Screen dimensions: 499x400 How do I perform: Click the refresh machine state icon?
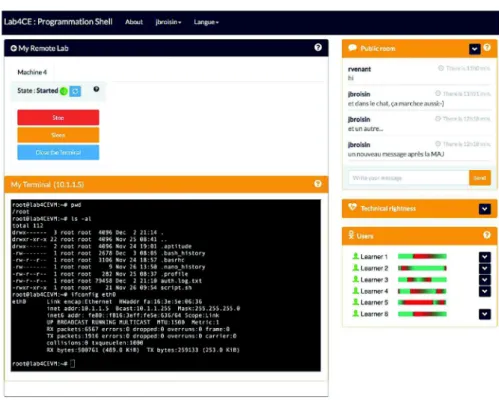coord(75,91)
